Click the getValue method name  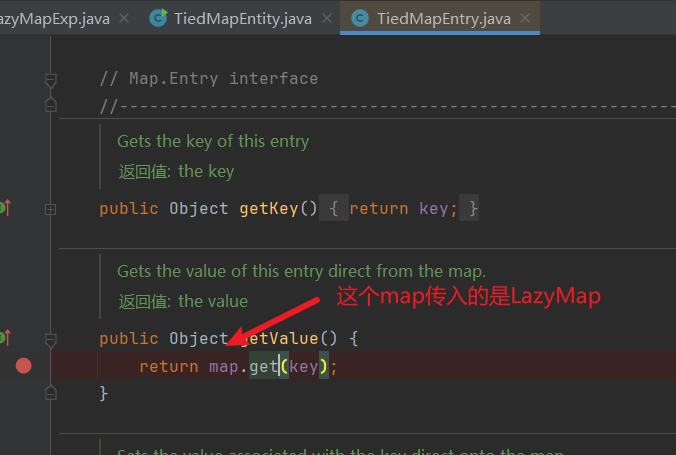point(279,339)
